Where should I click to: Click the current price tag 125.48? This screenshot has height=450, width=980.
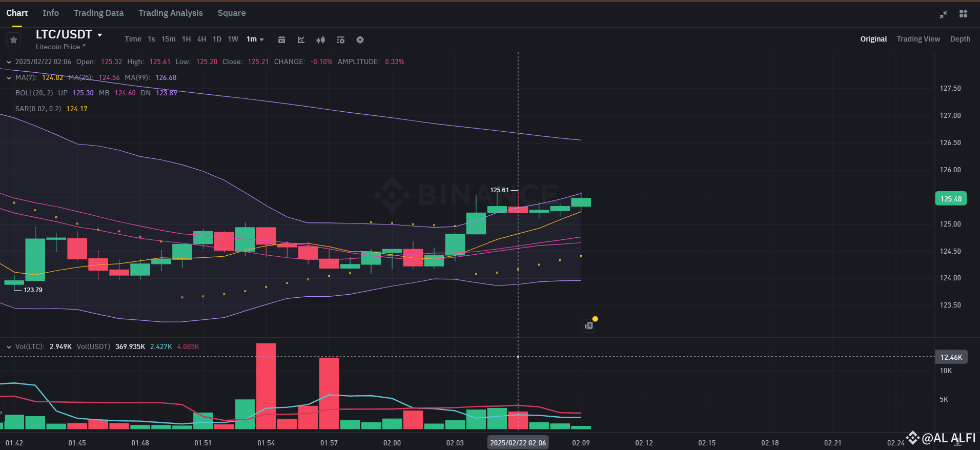(x=951, y=199)
